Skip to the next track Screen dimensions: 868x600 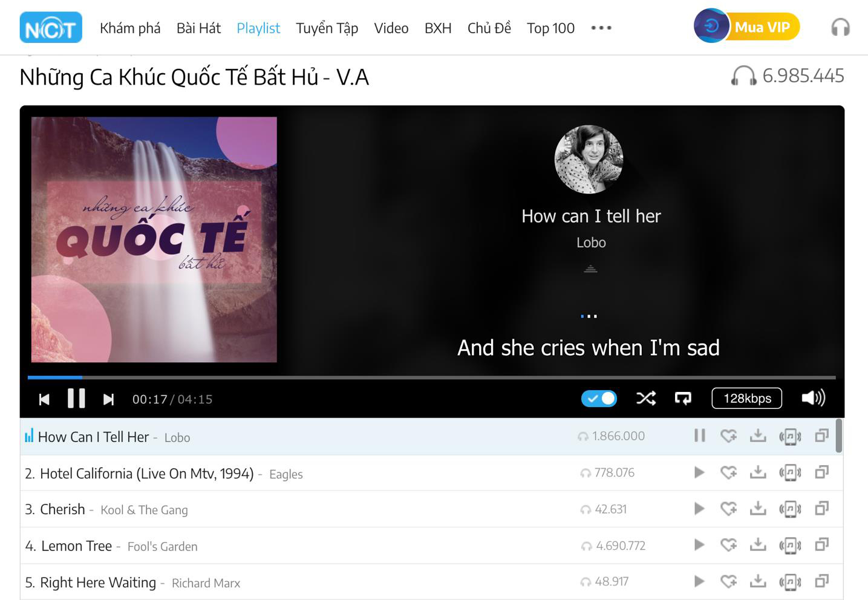tap(108, 399)
